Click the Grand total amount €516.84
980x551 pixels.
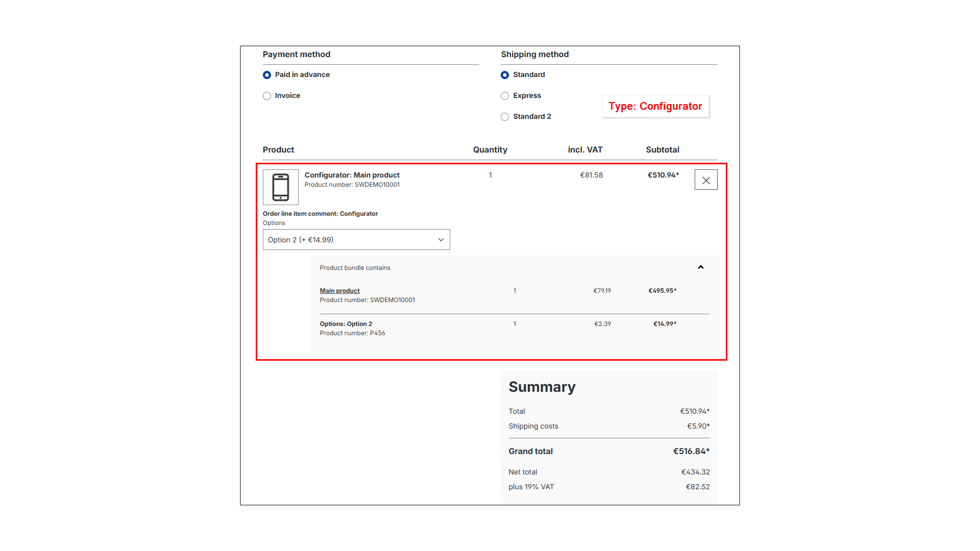pyautogui.click(x=691, y=451)
